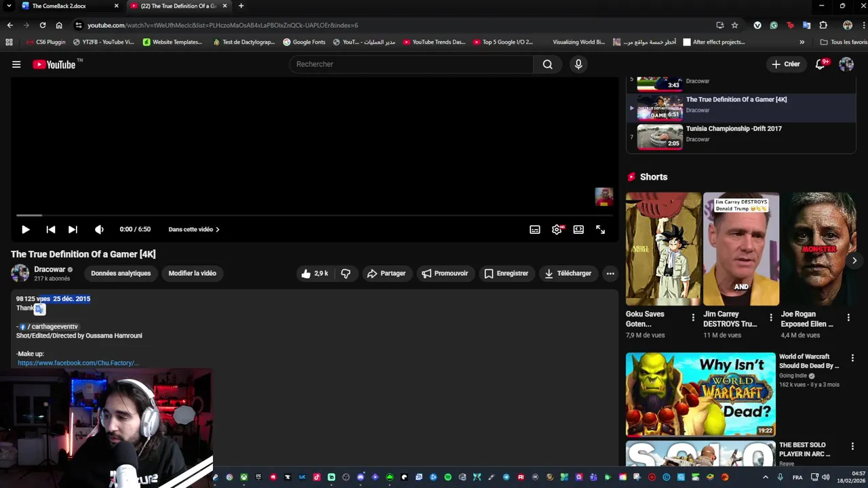Expand hidden bookmarks overflow chevron

(802, 42)
